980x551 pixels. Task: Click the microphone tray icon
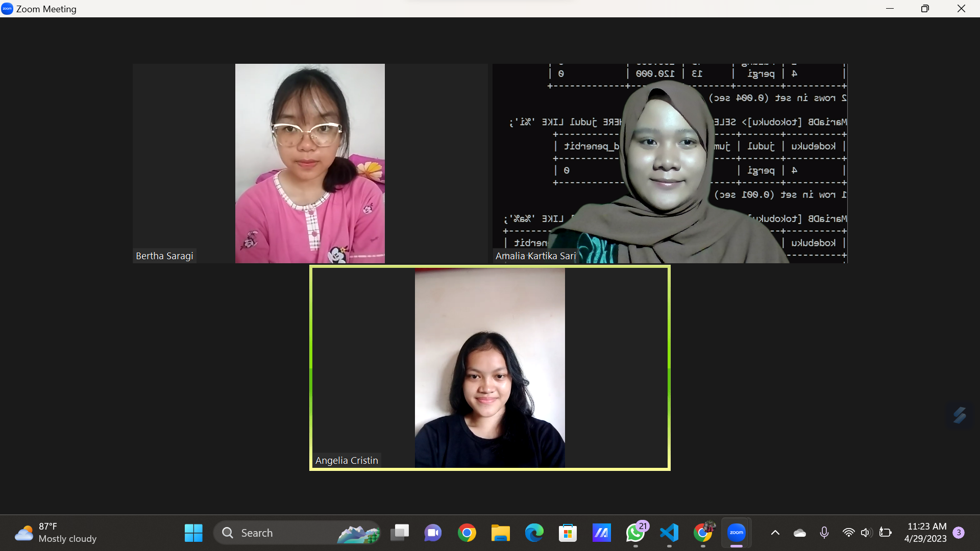(824, 533)
